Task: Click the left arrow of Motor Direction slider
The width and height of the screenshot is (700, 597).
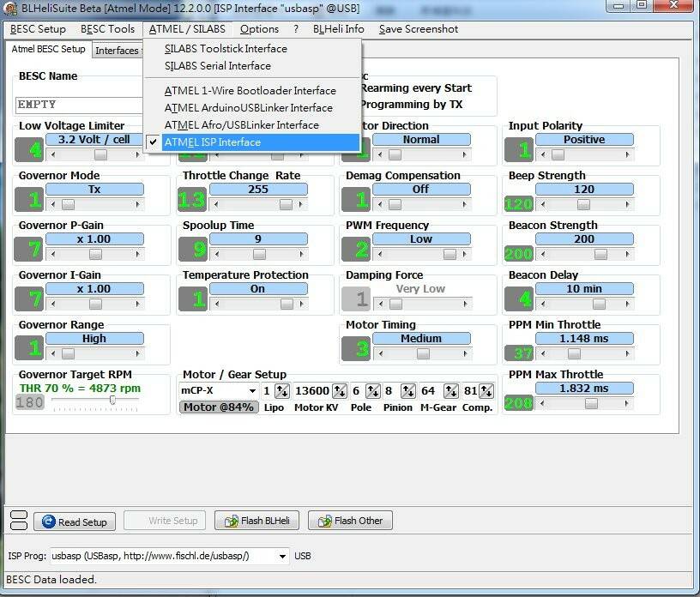Action: point(380,155)
